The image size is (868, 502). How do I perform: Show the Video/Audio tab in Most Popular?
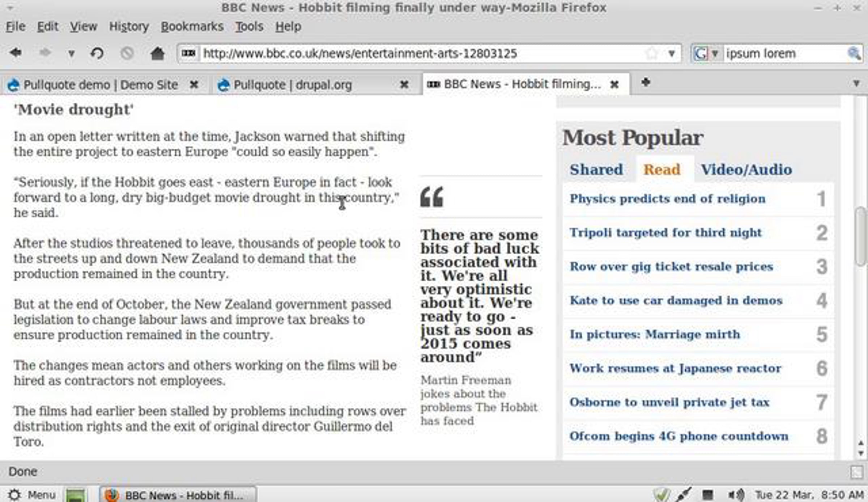tap(746, 169)
